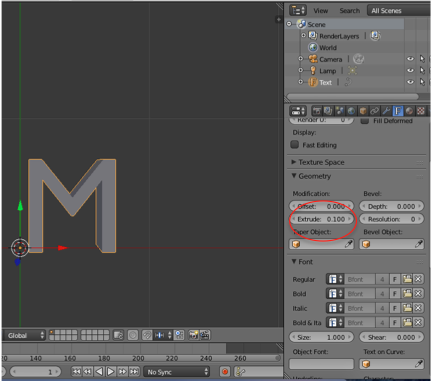Collapse the Scene tree node
Screen dimensions: 431x381
coord(289,24)
